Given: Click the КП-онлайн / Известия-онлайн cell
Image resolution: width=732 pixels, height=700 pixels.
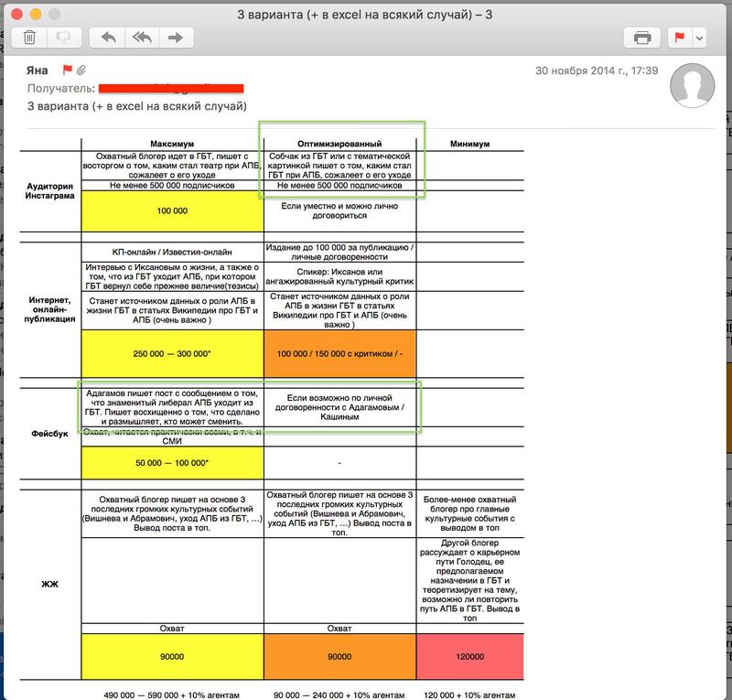Looking at the screenshot, I should point(172,253).
